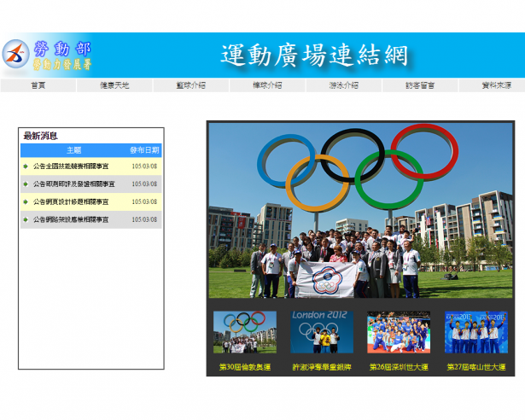525x420 pixels.
Task: Open news 公告網頁設計修題相關事宜
Action: tap(71, 202)
